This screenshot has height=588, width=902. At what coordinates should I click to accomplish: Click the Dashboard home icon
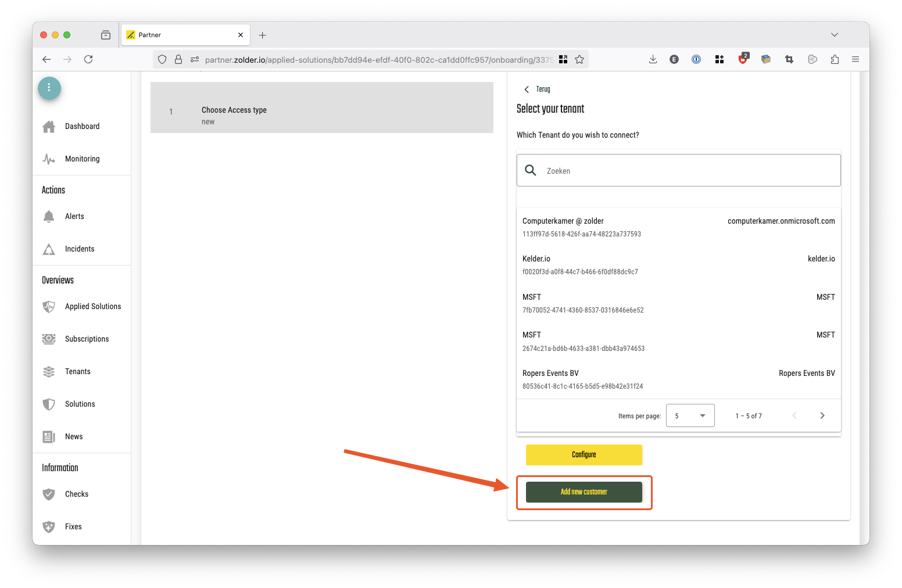point(49,127)
